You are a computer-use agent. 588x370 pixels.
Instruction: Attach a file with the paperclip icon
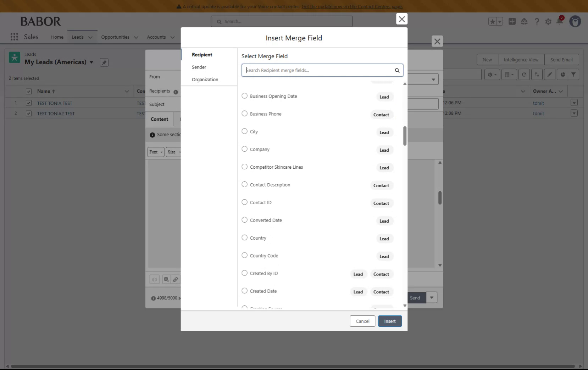pyautogui.click(x=176, y=279)
